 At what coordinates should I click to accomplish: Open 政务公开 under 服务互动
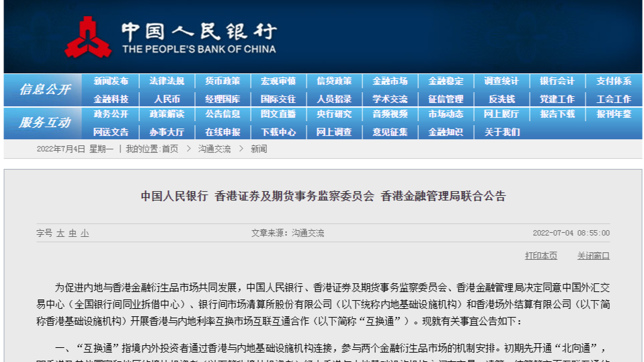click(x=111, y=114)
